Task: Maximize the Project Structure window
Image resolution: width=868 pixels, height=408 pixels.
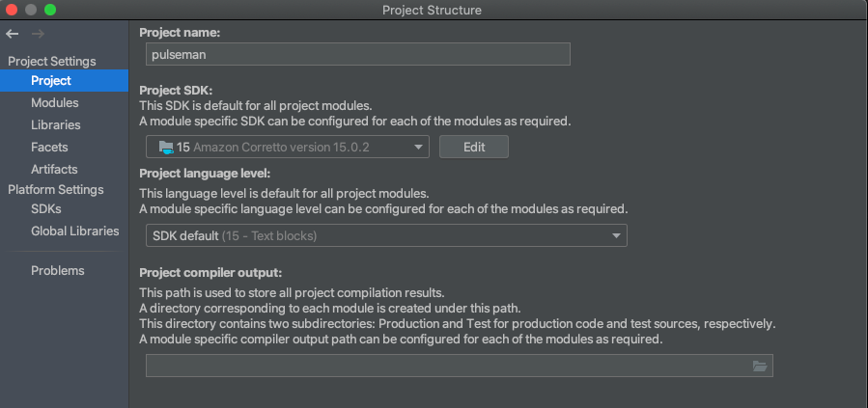Action: [50, 10]
